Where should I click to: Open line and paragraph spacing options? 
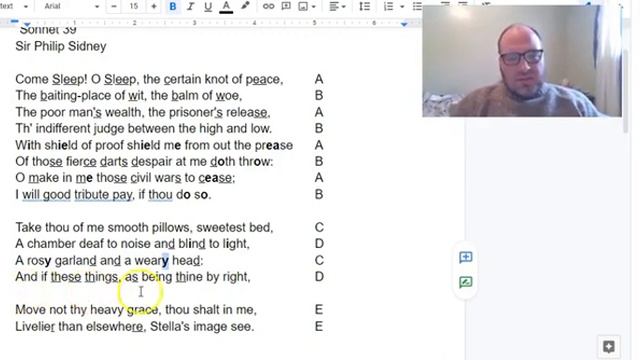click(x=364, y=7)
